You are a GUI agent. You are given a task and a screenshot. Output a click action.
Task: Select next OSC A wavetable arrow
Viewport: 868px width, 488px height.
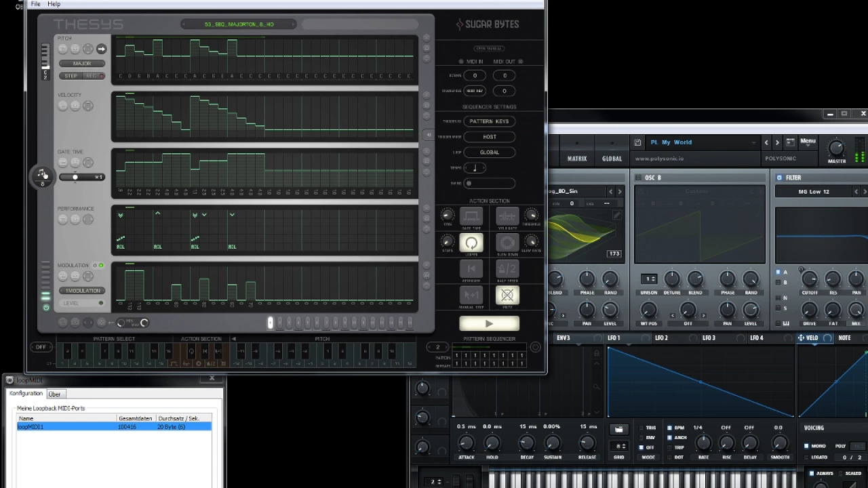pos(619,192)
